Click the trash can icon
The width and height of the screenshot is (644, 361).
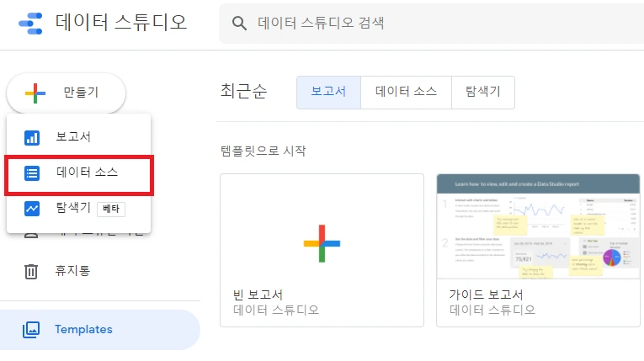(31, 272)
